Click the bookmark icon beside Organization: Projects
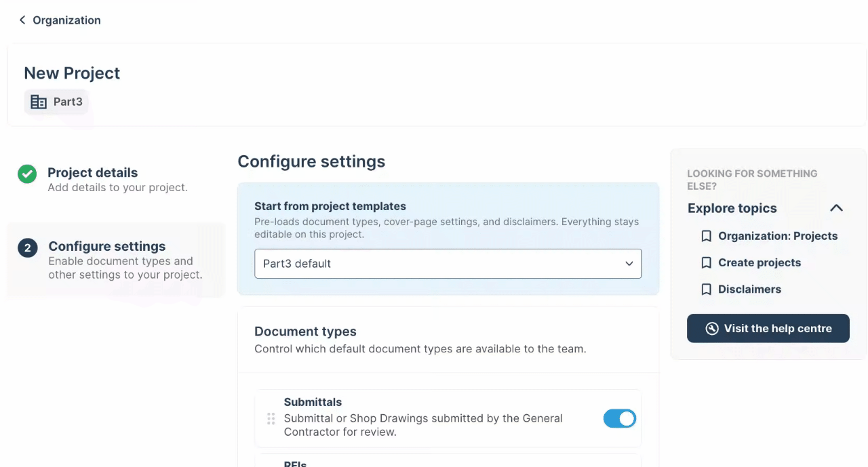 [x=706, y=237]
